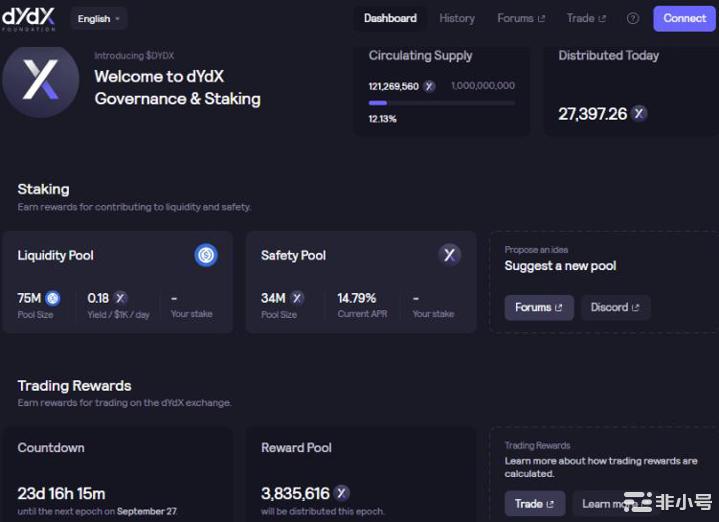Select the Safety Pool card
Image resolution: width=719 pixels, height=522 pixels.
pos(360,282)
